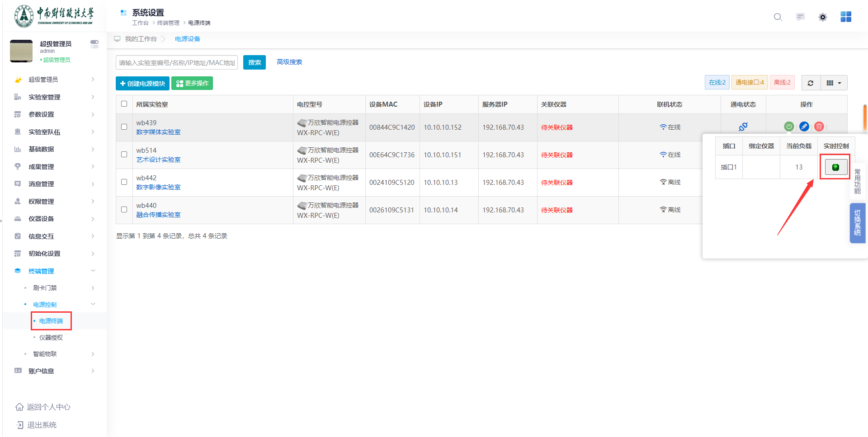Image resolution: width=868 pixels, height=437 pixels.
Task: Click the red delete icon for wb439
Action: 819,127
